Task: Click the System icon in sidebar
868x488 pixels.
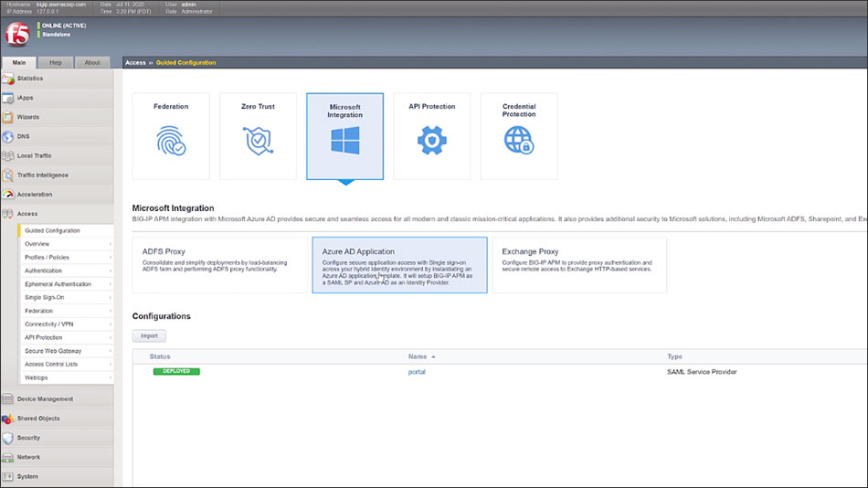Action: (7, 476)
